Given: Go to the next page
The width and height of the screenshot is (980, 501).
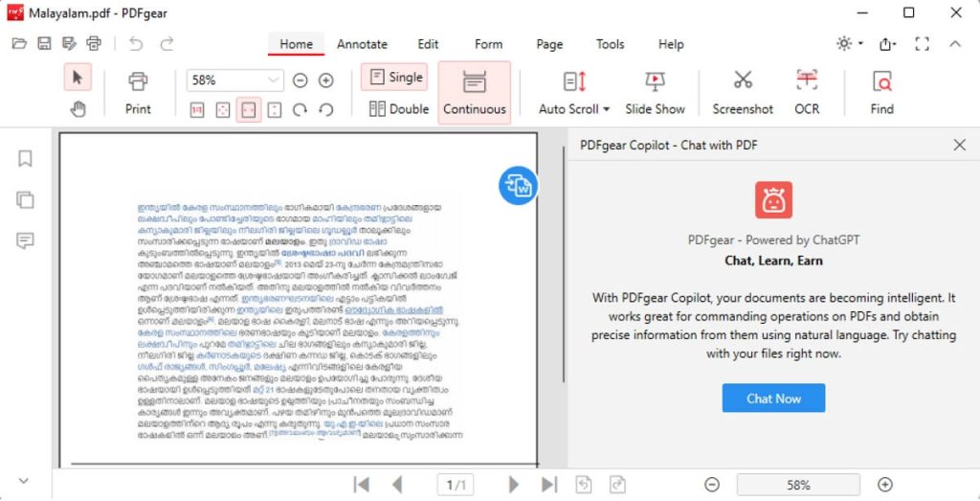Looking at the screenshot, I should click(x=514, y=485).
